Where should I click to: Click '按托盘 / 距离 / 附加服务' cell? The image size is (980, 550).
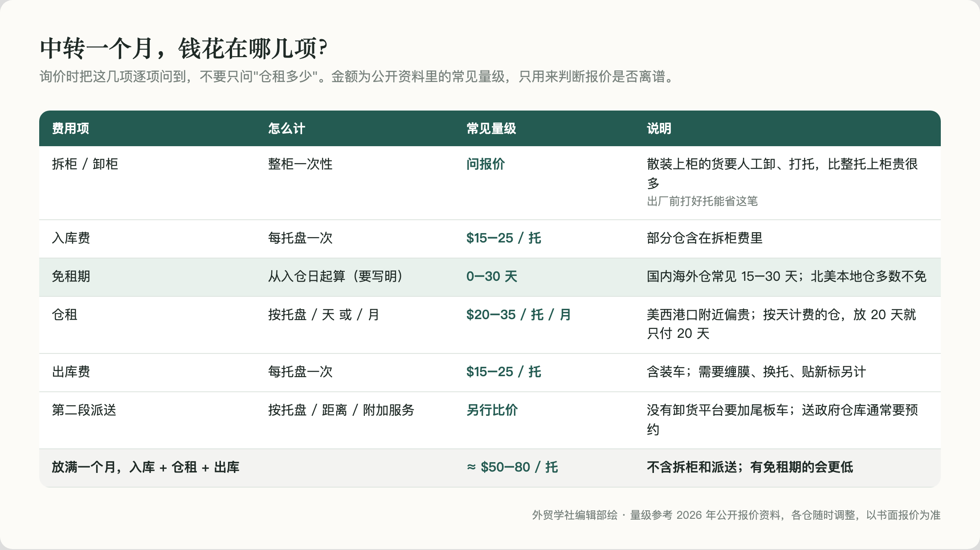coord(341,410)
